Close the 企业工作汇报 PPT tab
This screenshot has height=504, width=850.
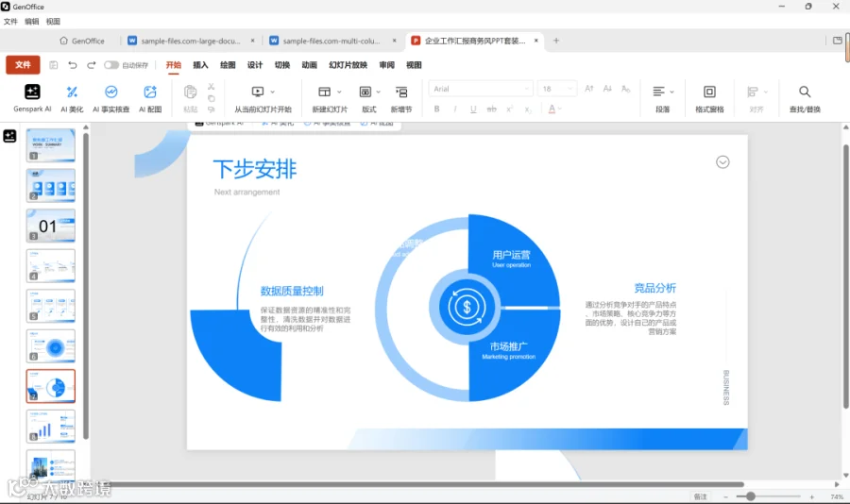(x=536, y=41)
